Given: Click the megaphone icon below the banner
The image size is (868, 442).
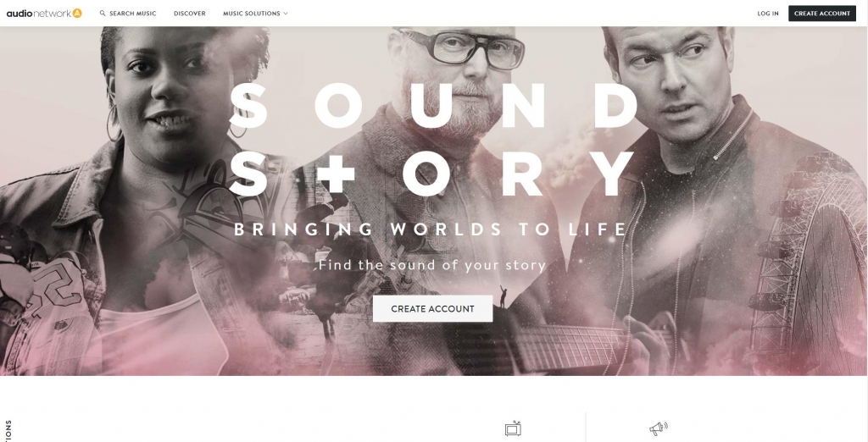Looking at the screenshot, I should pos(658,428).
